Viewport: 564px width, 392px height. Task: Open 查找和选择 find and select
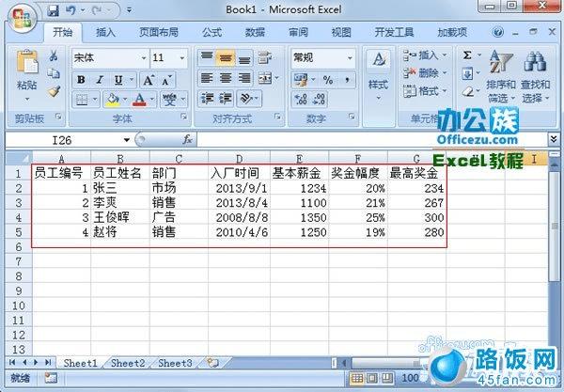pyautogui.click(x=535, y=76)
